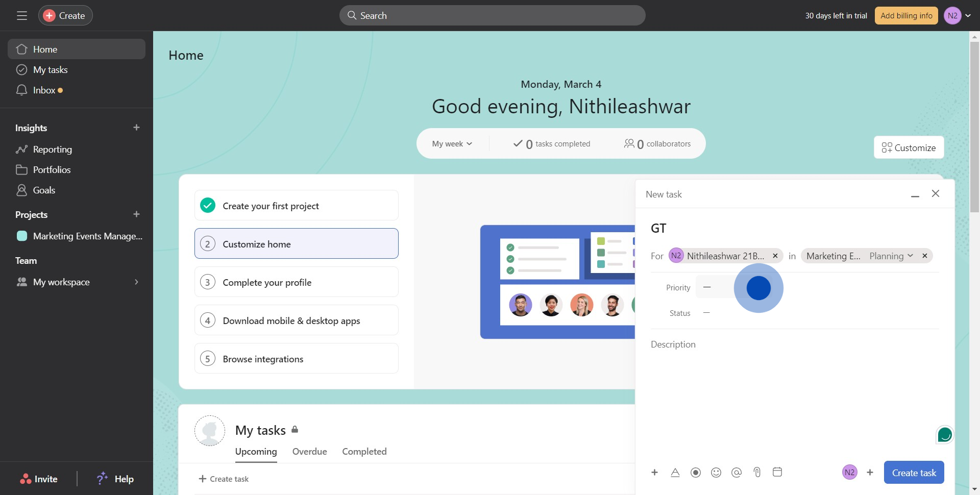This screenshot has height=495, width=980.
Task: Click the text formatting icon
Action: [675, 473]
